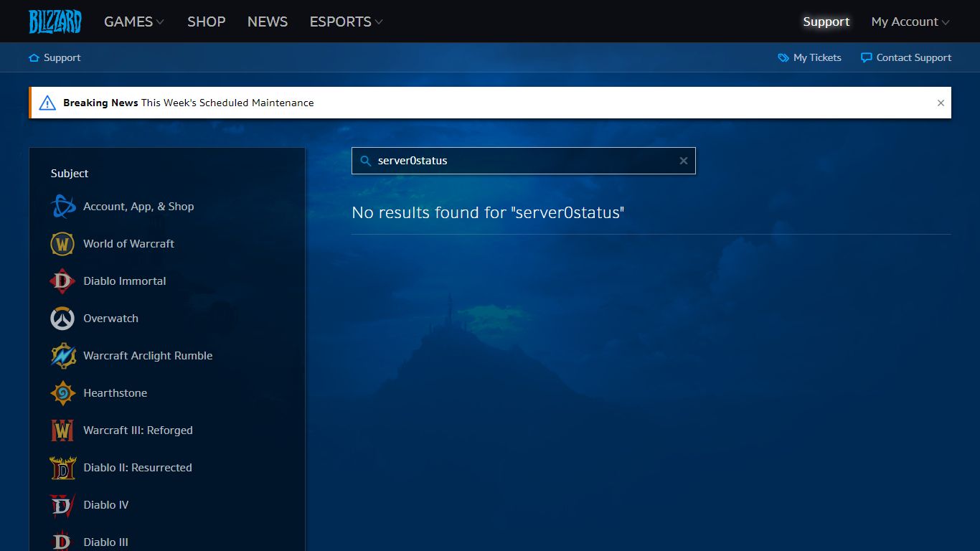980x551 pixels.
Task: Click the Diablo Immortal icon
Action: click(x=62, y=281)
